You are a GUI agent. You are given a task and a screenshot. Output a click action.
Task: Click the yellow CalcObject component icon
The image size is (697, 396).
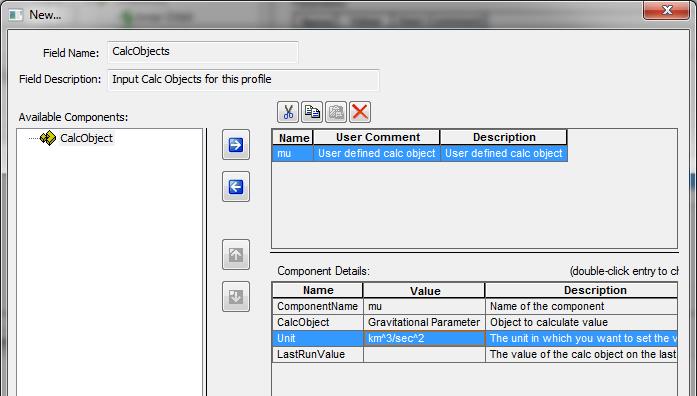[x=48, y=138]
